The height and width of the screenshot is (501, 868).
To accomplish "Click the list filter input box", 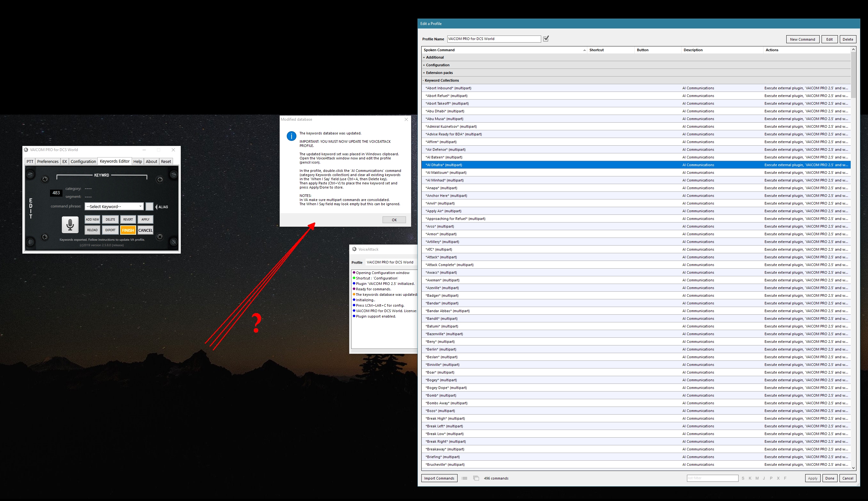I will click(x=712, y=478).
